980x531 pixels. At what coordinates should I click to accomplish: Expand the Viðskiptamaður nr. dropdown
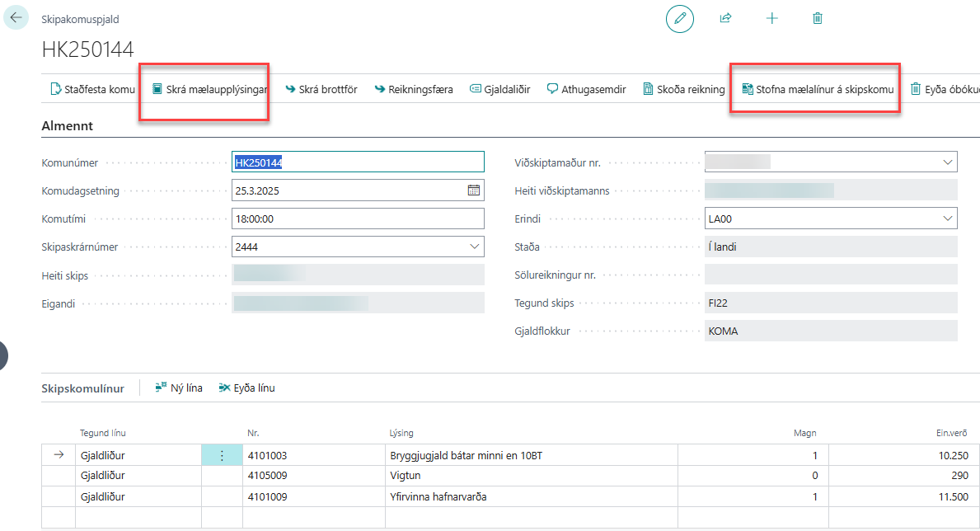click(947, 162)
